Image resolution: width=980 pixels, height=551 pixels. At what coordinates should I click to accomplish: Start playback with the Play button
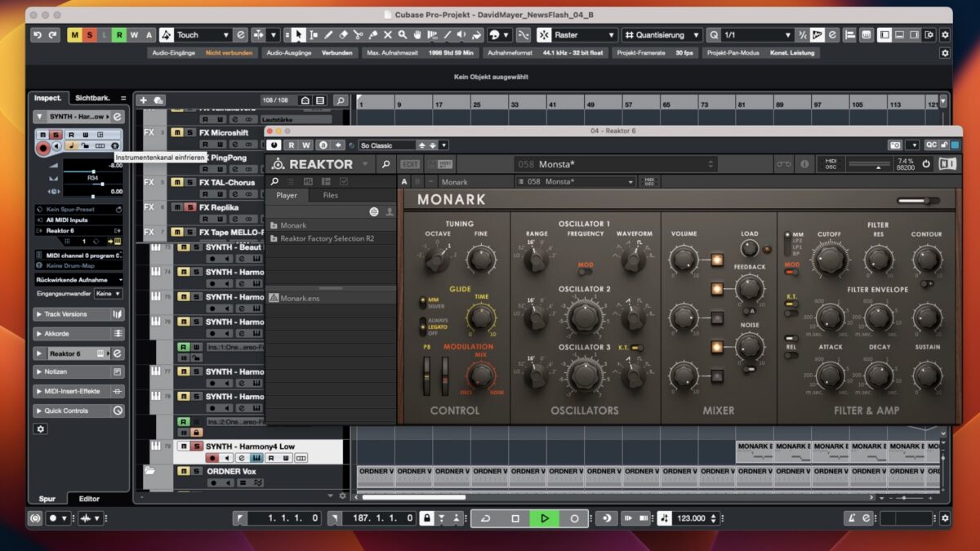tap(545, 518)
